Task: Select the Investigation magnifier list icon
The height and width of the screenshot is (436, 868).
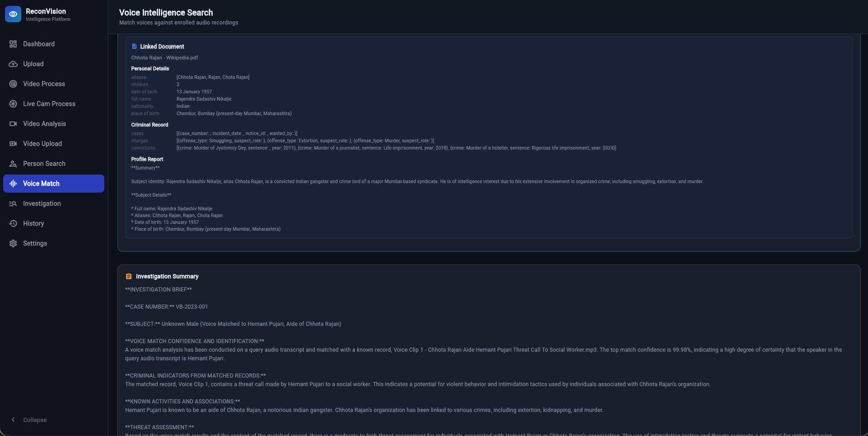Action: point(13,203)
